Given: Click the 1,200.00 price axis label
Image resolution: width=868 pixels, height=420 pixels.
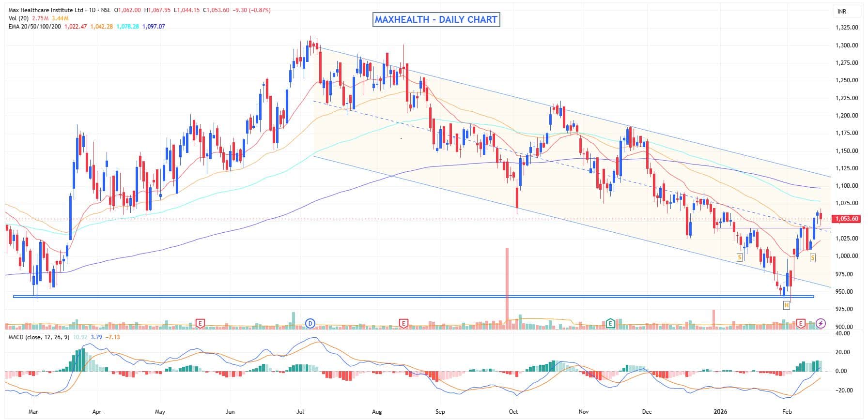Looking at the screenshot, I should (x=847, y=116).
